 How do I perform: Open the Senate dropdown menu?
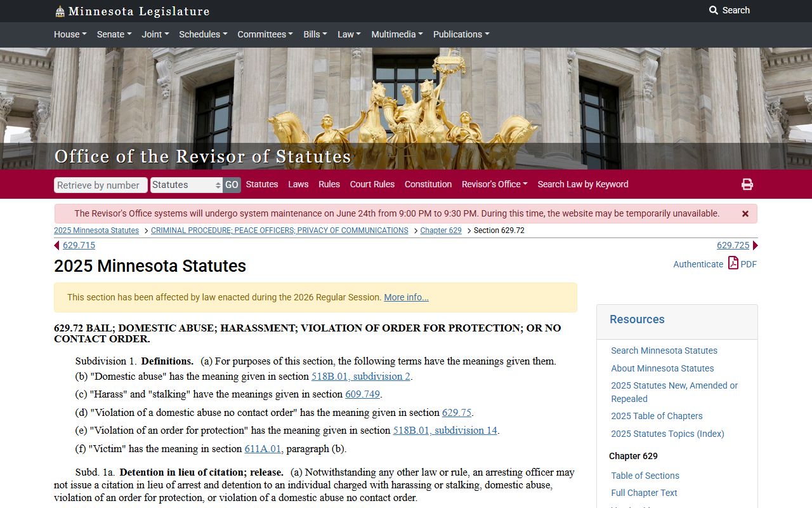pos(114,34)
